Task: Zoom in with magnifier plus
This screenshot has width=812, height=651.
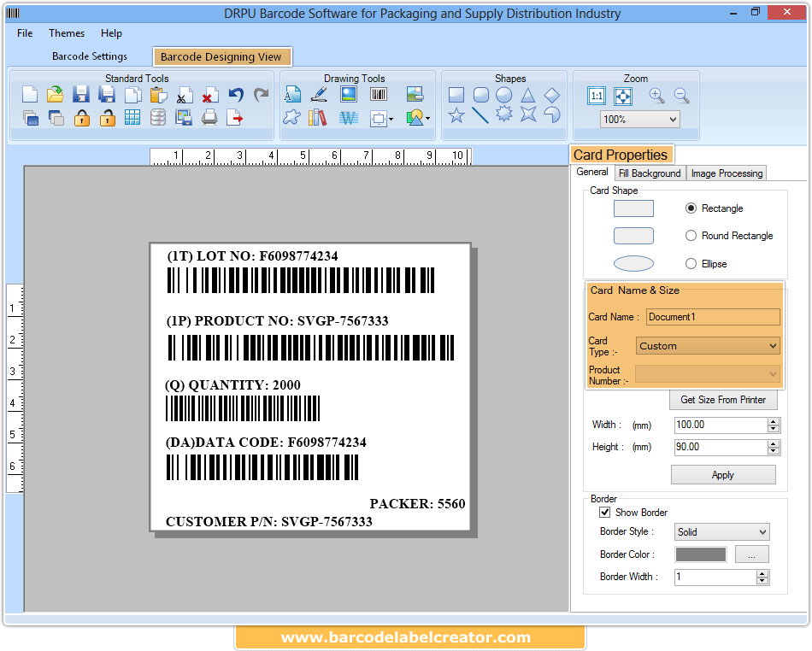Action: 656,95
